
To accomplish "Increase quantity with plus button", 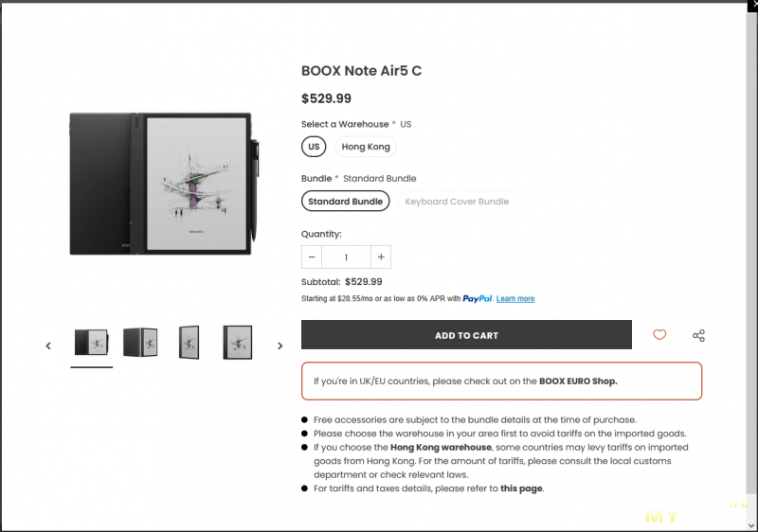I will 380,257.
